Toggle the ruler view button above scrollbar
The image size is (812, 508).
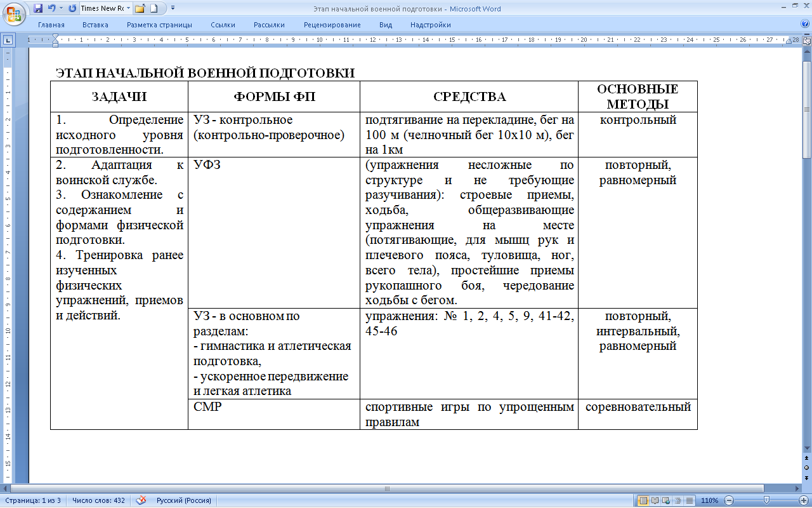coord(806,40)
